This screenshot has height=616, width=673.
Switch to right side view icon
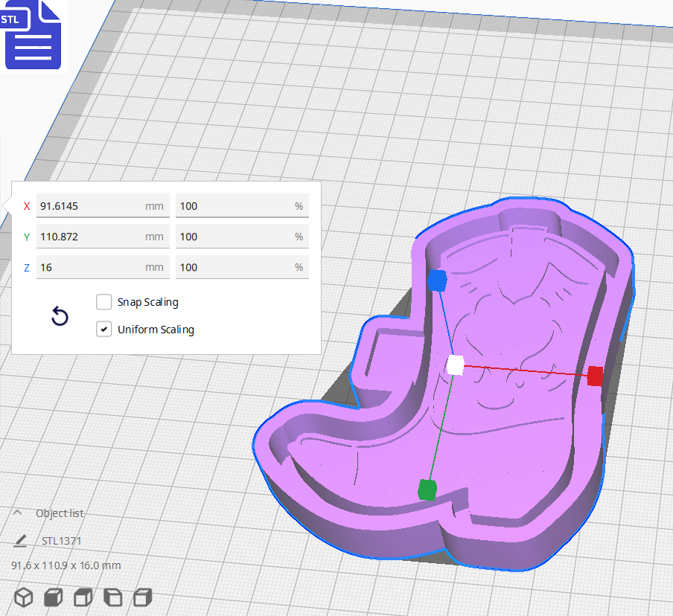(141, 597)
